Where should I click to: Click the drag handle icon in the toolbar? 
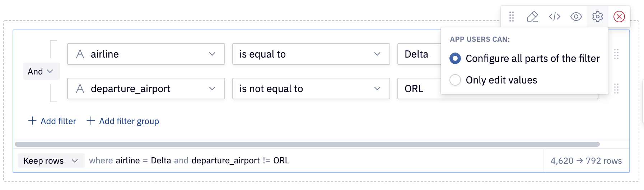[x=512, y=17]
